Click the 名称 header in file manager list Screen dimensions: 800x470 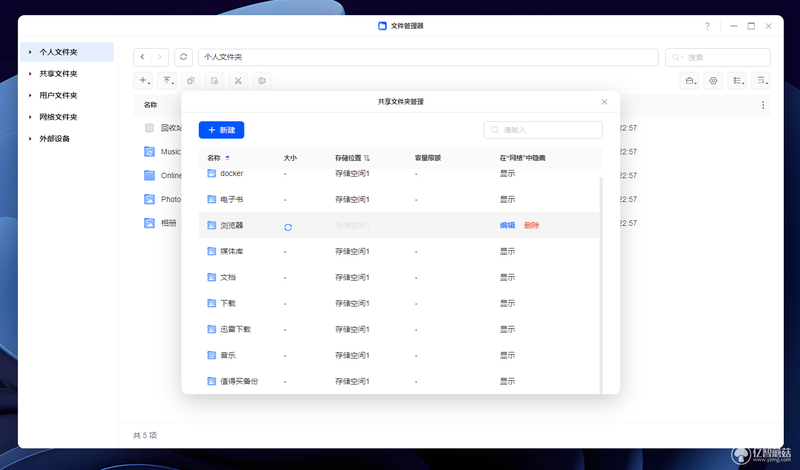(x=150, y=105)
